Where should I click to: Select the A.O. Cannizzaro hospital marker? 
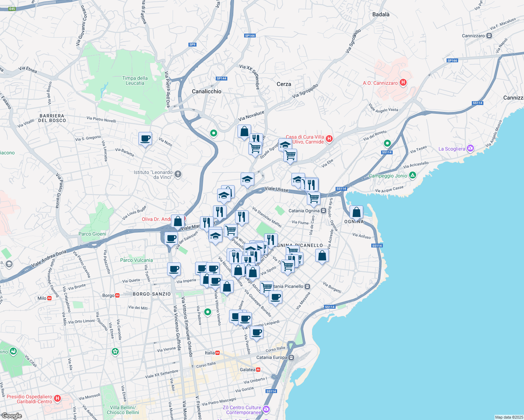[404, 83]
